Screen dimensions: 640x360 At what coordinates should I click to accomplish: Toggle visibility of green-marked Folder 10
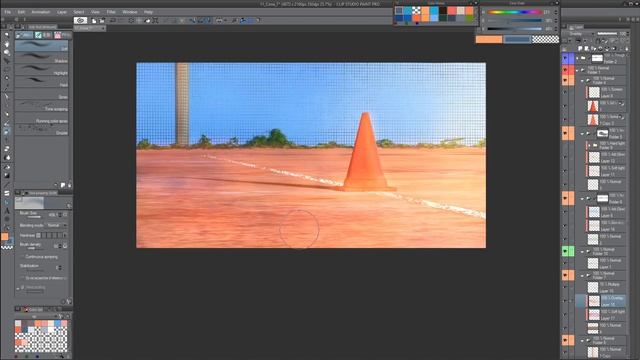pyautogui.click(x=565, y=251)
